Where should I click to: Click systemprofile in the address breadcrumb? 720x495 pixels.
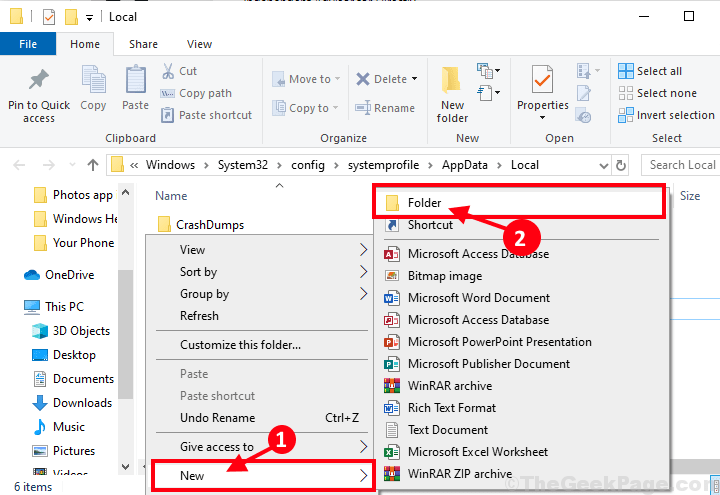pos(383,165)
